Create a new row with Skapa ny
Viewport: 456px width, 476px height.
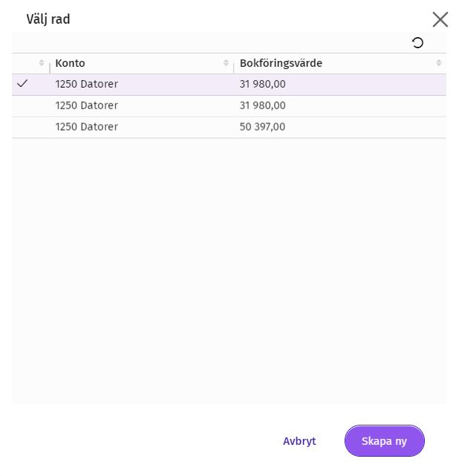385,441
